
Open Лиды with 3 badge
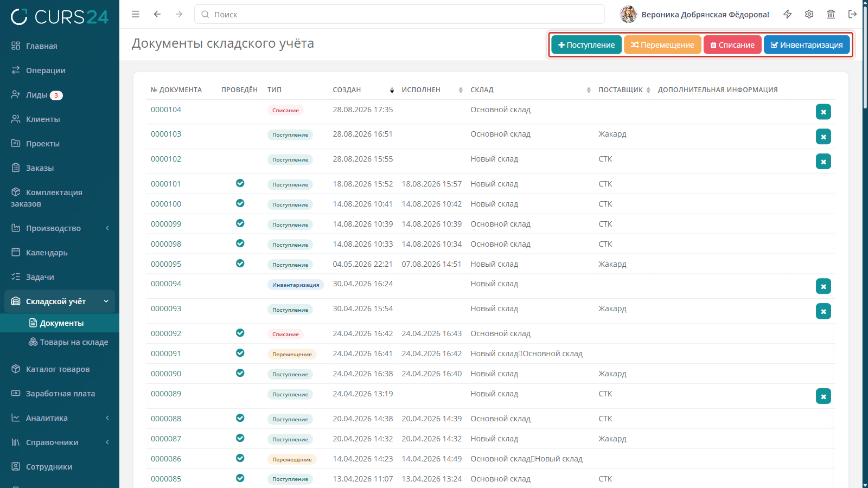60,95
